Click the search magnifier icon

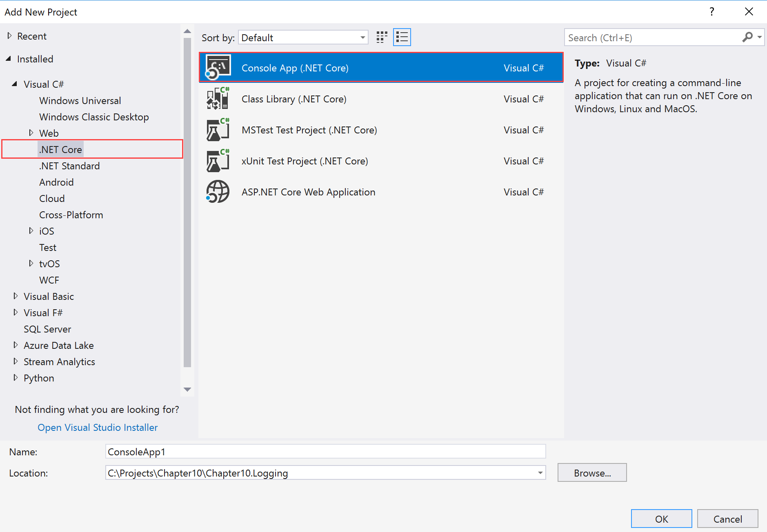coord(747,38)
